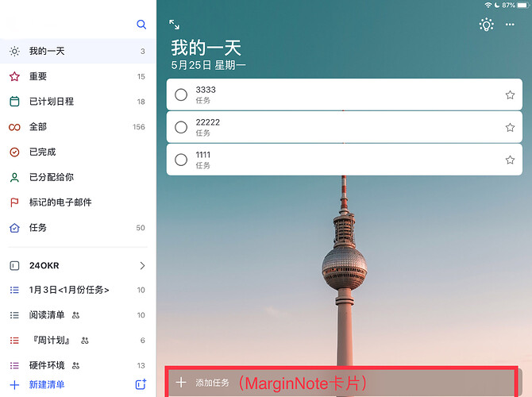Open the 硬件环境 shared list
The image size is (532, 397).
78,365
